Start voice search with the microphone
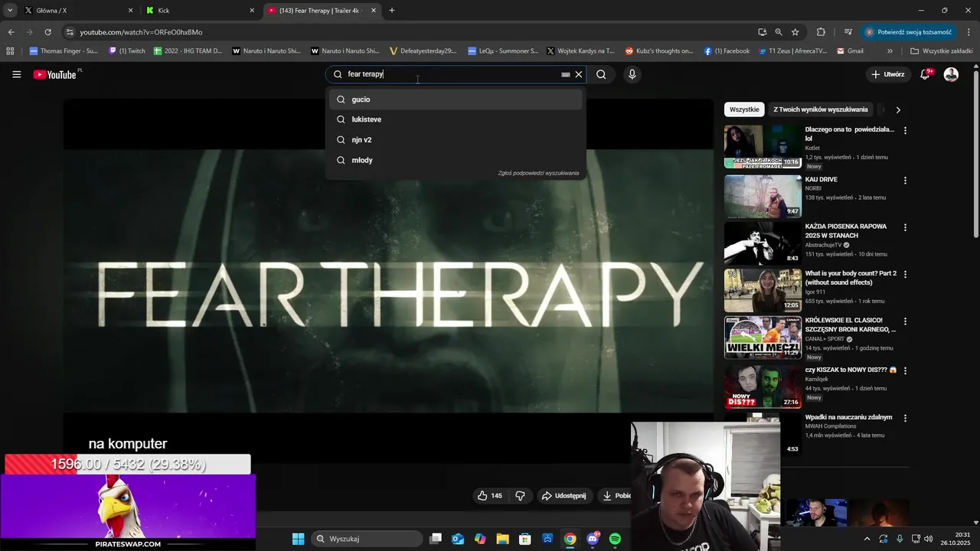 click(x=632, y=74)
